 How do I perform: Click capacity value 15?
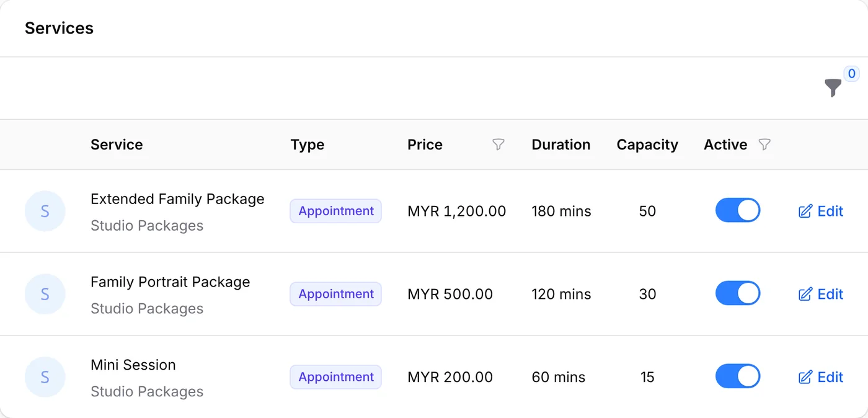pyautogui.click(x=647, y=378)
